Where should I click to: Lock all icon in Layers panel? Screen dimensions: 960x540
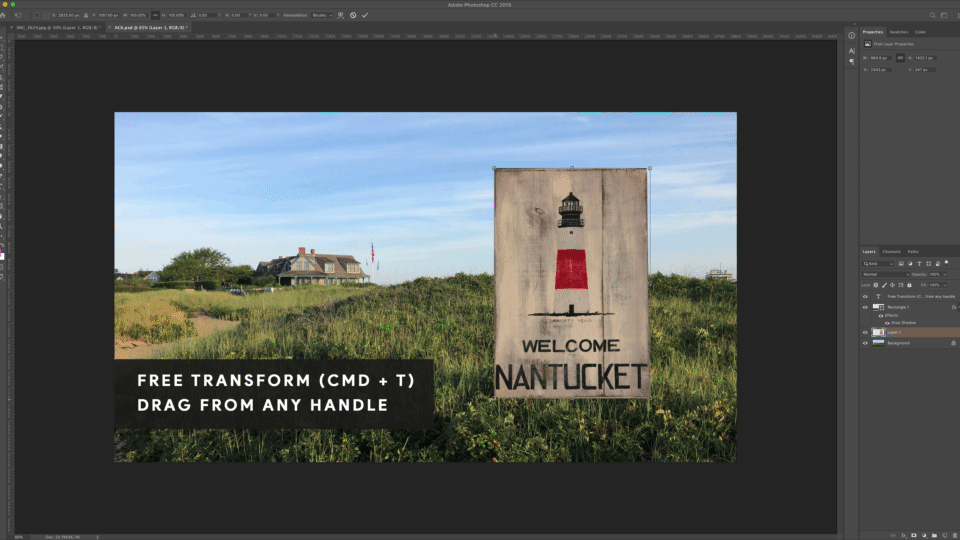coord(909,285)
